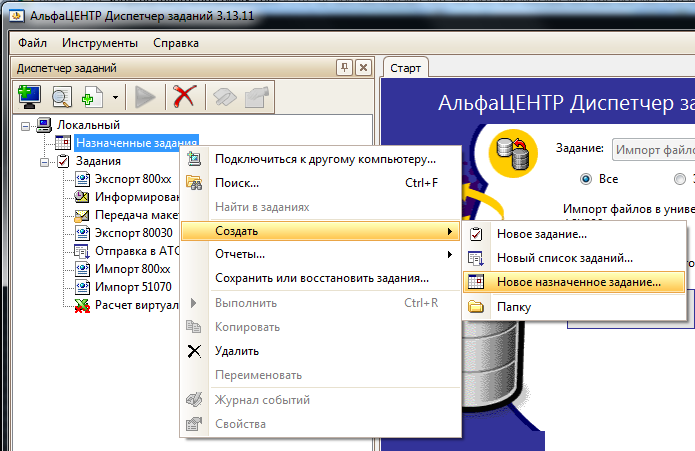The image size is (695, 451).
Task: Click the icon beside Подключиться к другому компьютеру
Action: pyautogui.click(x=194, y=159)
